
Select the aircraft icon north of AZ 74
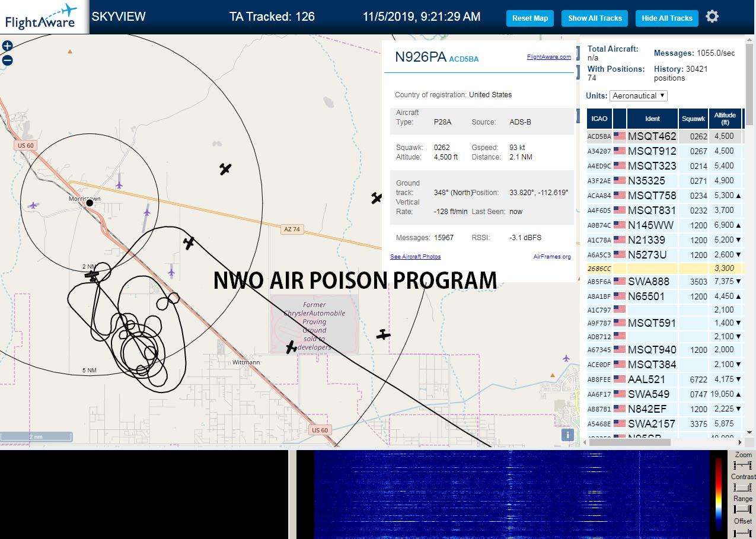pyautogui.click(x=225, y=170)
